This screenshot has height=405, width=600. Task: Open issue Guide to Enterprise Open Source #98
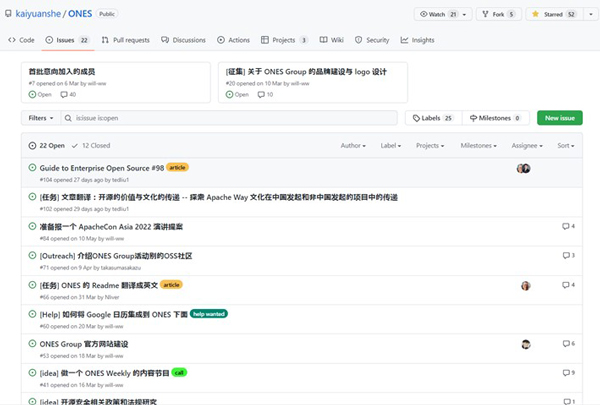point(102,168)
